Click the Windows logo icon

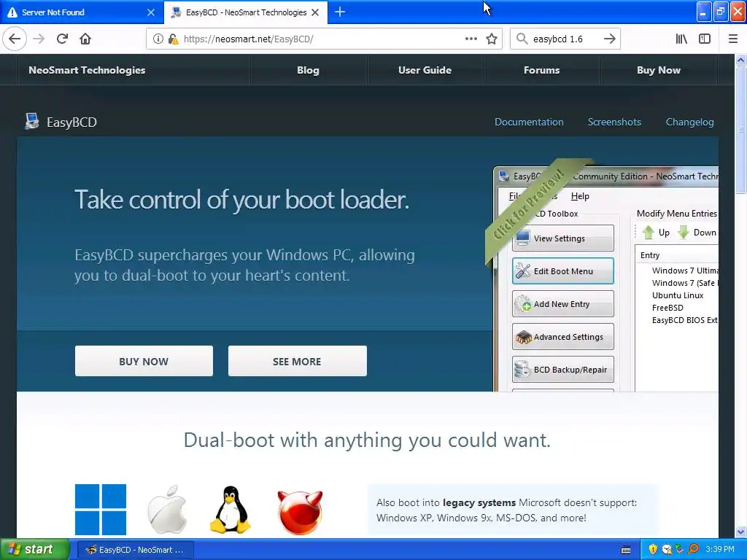(101, 510)
